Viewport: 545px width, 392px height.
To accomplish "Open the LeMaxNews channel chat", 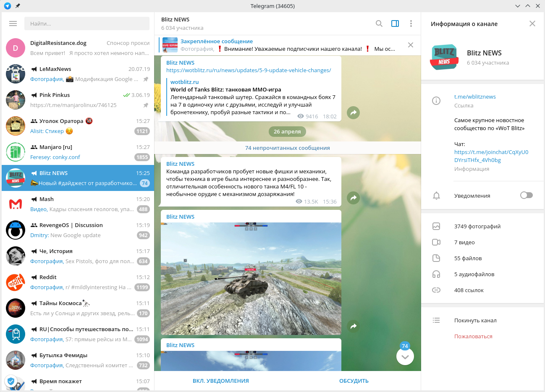I will 78,74.
